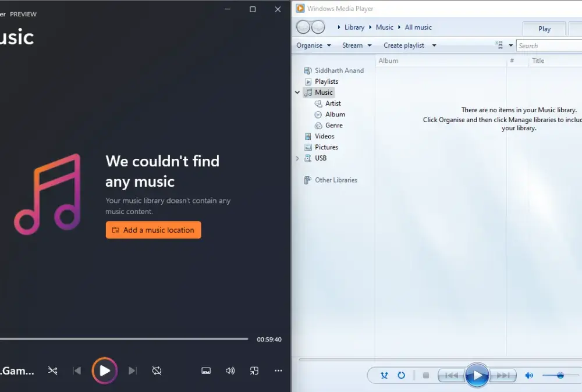Click the blue Play button in Windows Media Player
582x392 pixels.
coord(477,375)
